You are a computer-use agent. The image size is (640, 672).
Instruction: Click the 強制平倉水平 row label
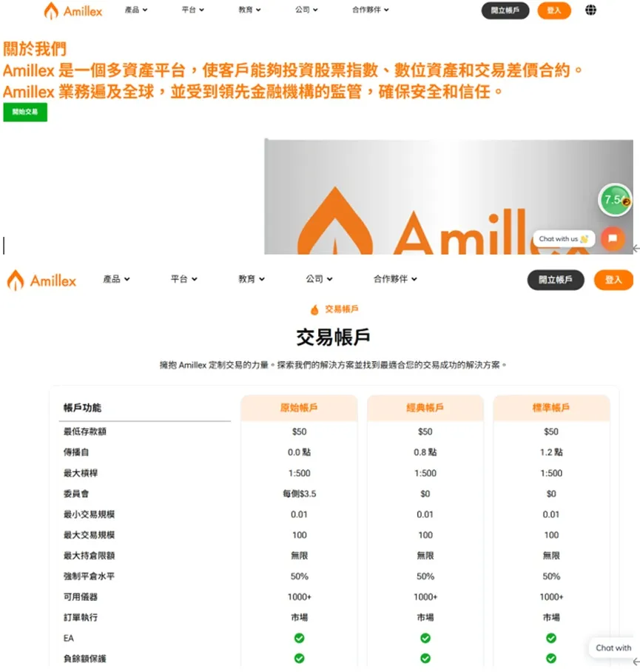tap(89, 576)
